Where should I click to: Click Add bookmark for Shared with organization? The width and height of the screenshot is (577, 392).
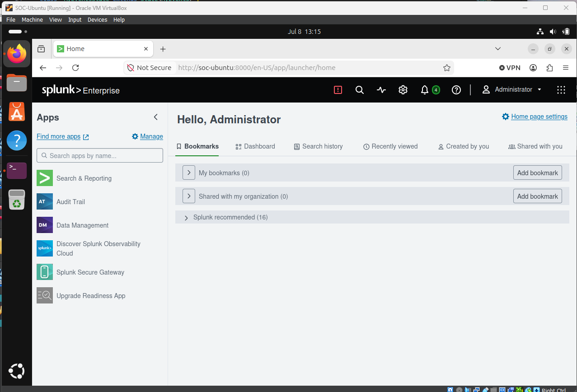click(538, 196)
